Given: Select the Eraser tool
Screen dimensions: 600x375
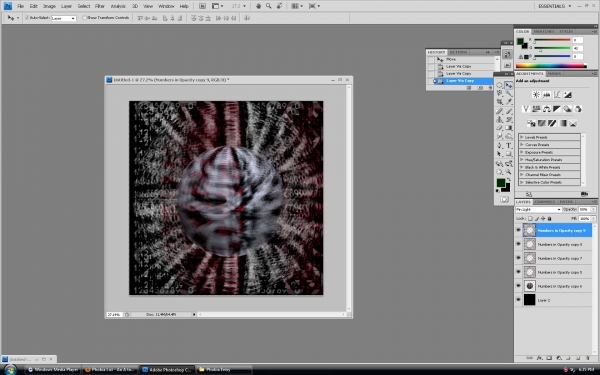Looking at the screenshot, I should coord(500,128).
